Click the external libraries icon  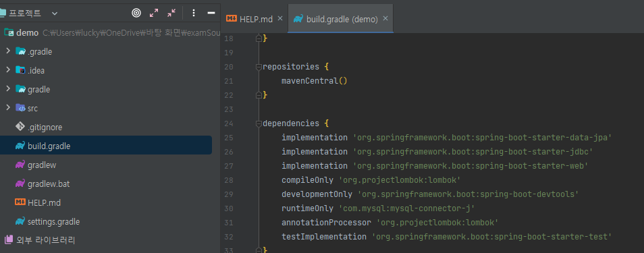9,240
